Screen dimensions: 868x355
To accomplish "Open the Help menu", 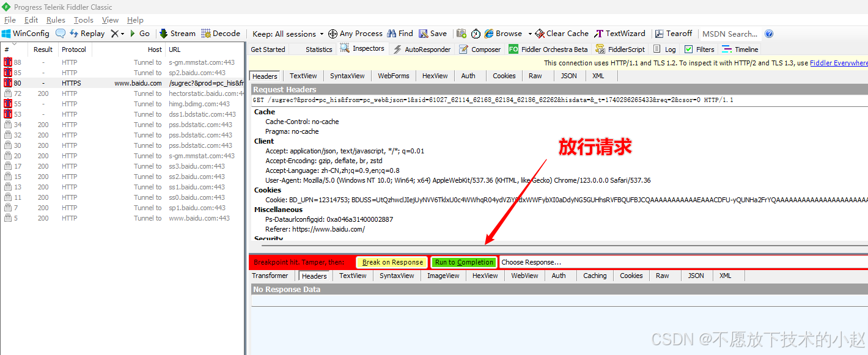I will 135,20.
